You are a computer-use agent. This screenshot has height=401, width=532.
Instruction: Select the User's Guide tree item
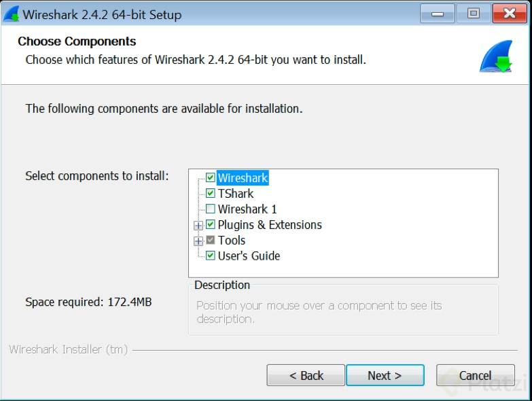pos(249,256)
